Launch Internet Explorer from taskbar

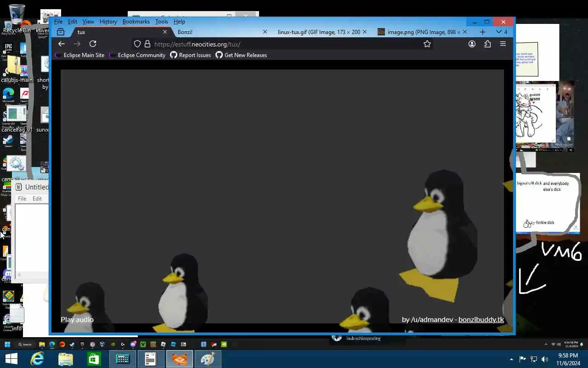coord(37,359)
